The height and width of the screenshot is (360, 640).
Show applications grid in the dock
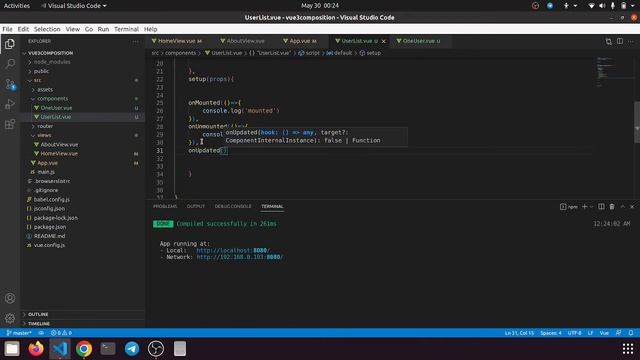628,349
